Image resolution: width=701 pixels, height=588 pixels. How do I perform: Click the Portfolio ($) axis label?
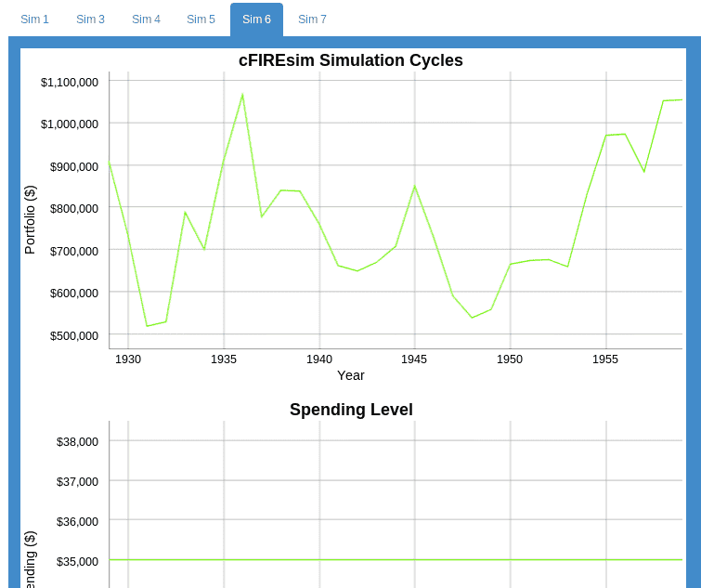[x=30, y=219]
